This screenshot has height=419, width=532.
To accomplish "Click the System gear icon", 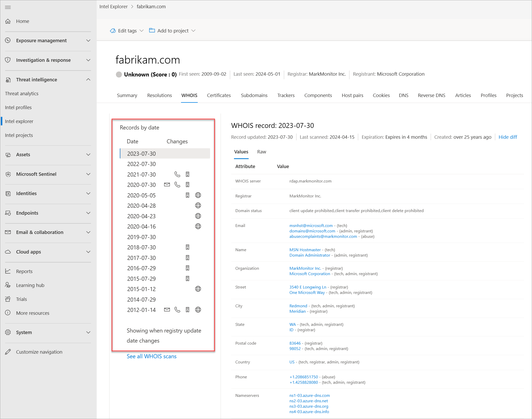I will [x=8, y=332].
